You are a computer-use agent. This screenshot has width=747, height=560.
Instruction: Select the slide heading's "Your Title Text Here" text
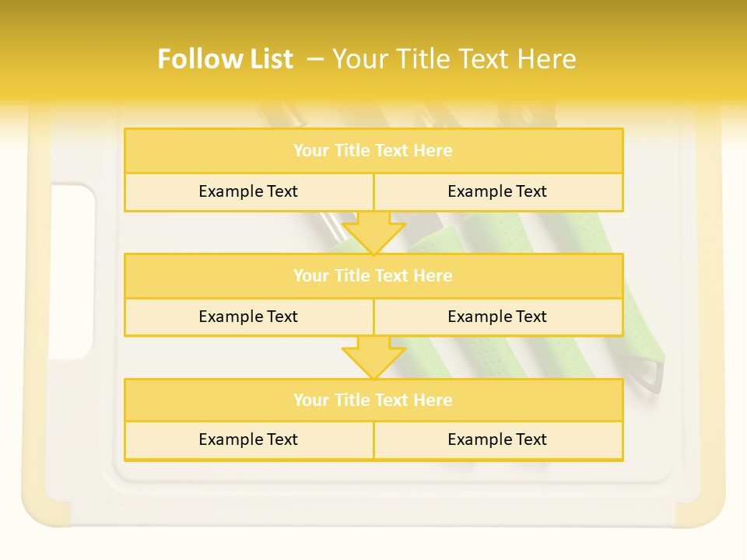[454, 59]
